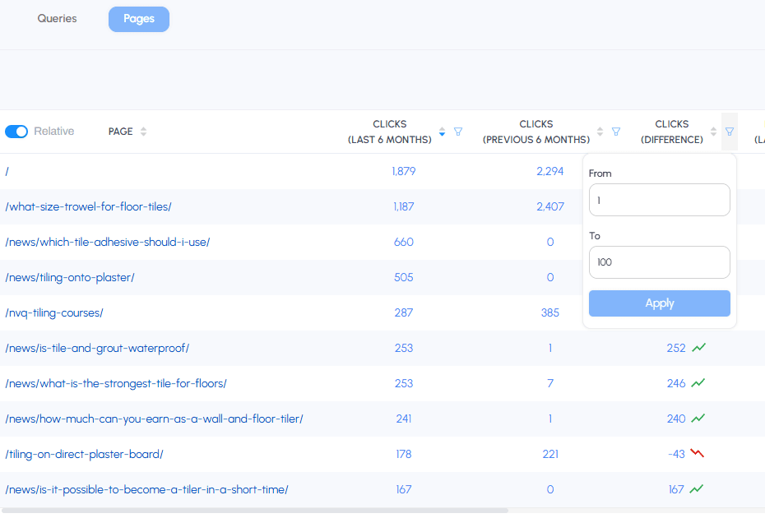Open the filter for Clicks (Previous 6 Months)
Screen dimensions: 765x532
click(x=616, y=131)
